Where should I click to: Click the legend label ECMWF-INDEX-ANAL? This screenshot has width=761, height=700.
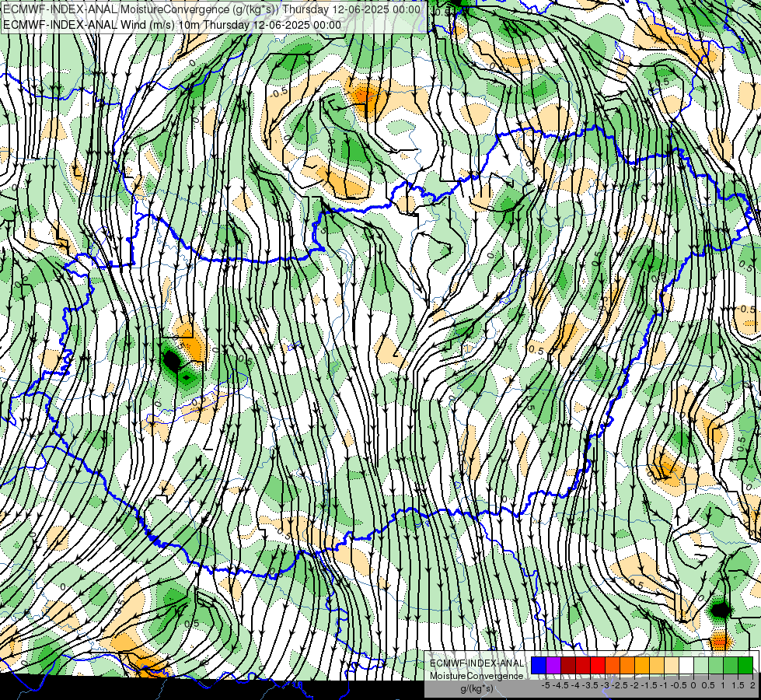tap(476, 663)
